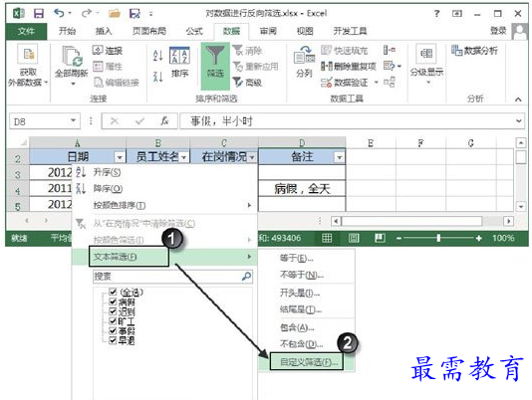Click 登录 sign-in link
The height and width of the screenshot is (400, 532).
click(498, 31)
